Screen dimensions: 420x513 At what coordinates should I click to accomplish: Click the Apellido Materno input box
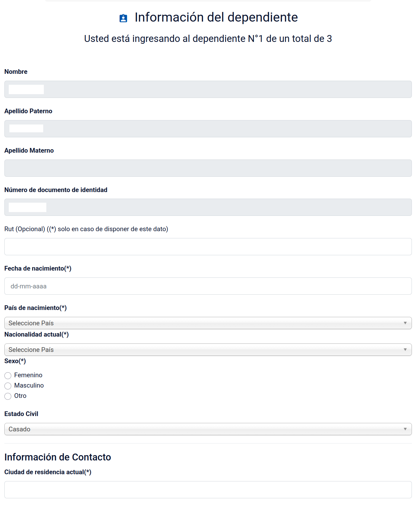click(208, 168)
